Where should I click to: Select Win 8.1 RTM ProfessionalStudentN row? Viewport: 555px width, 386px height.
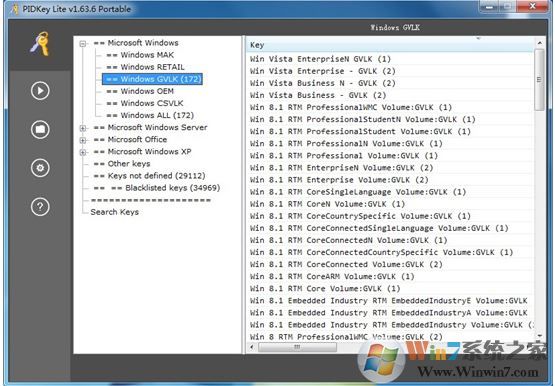pos(389,119)
